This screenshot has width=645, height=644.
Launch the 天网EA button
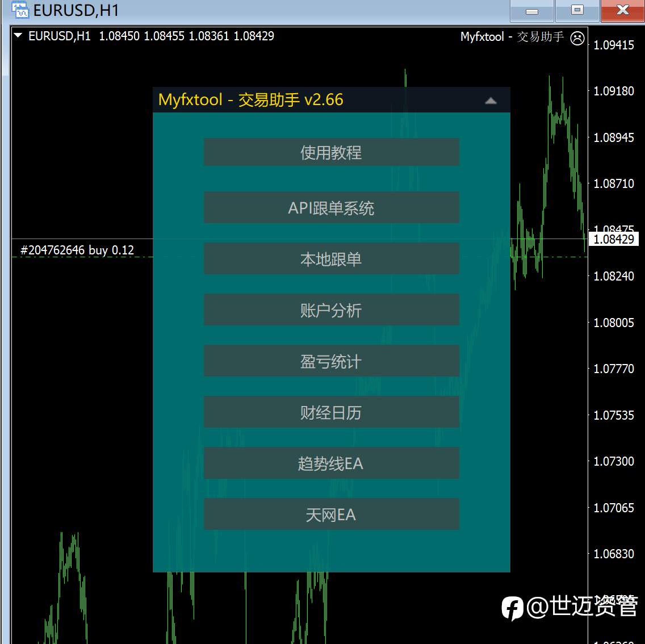tap(331, 514)
